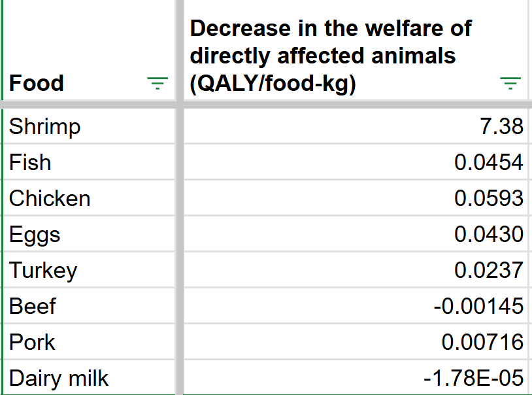Image resolution: width=532 pixels, height=395 pixels.
Task: Click the 0.0430 value cell
Action: [356, 234]
